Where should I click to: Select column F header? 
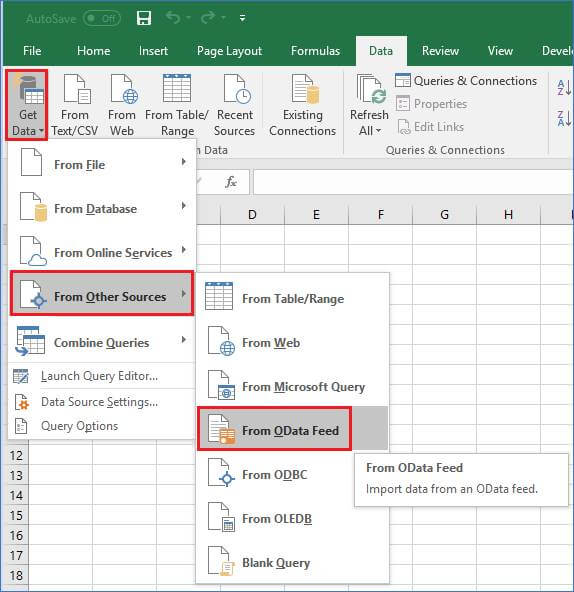point(381,214)
